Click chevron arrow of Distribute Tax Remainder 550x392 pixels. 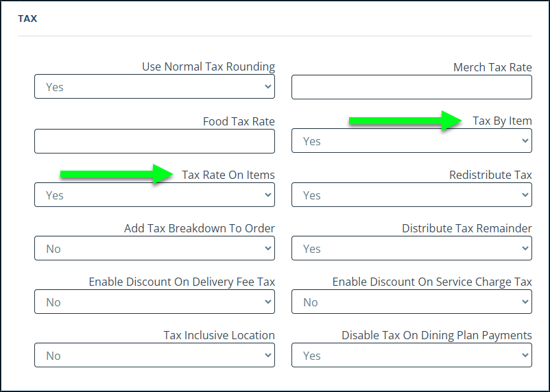click(525, 248)
